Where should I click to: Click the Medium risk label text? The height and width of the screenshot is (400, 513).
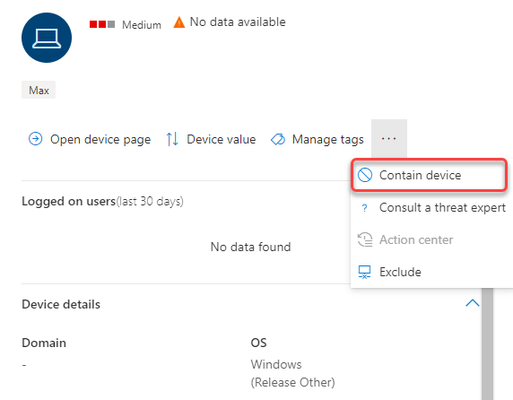click(x=142, y=25)
